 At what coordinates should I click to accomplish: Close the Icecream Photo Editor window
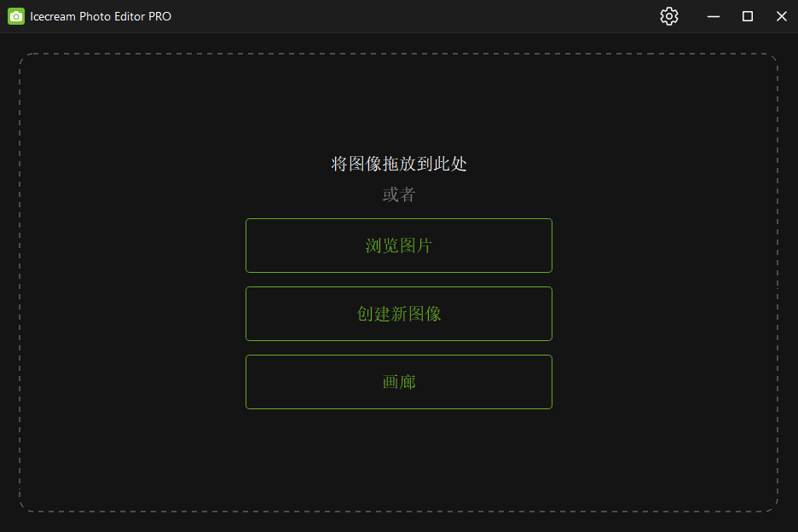(781, 16)
